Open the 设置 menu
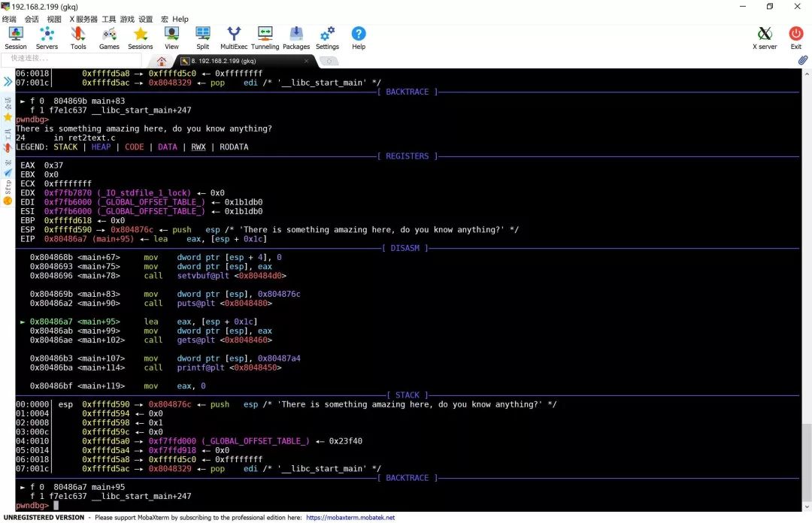Image resolution: width=812 pixels, height=523 pixels. point(146,19)
